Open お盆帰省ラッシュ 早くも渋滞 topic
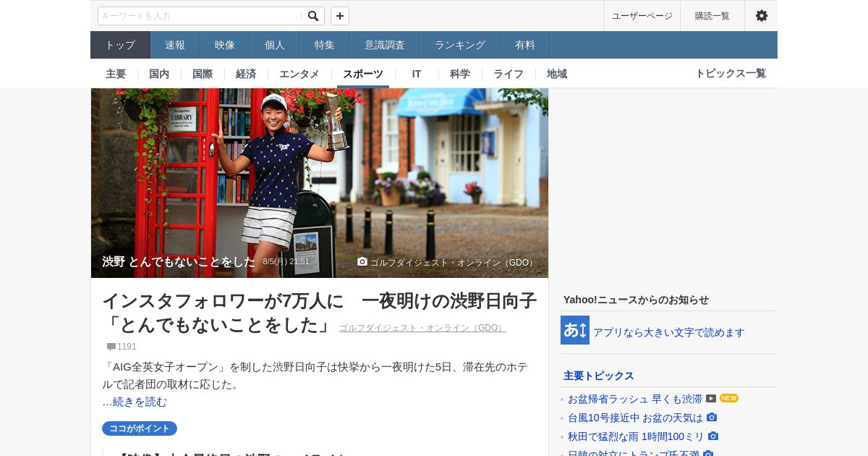This screenshot has width=868, height=456. click(x=635, y=399)
